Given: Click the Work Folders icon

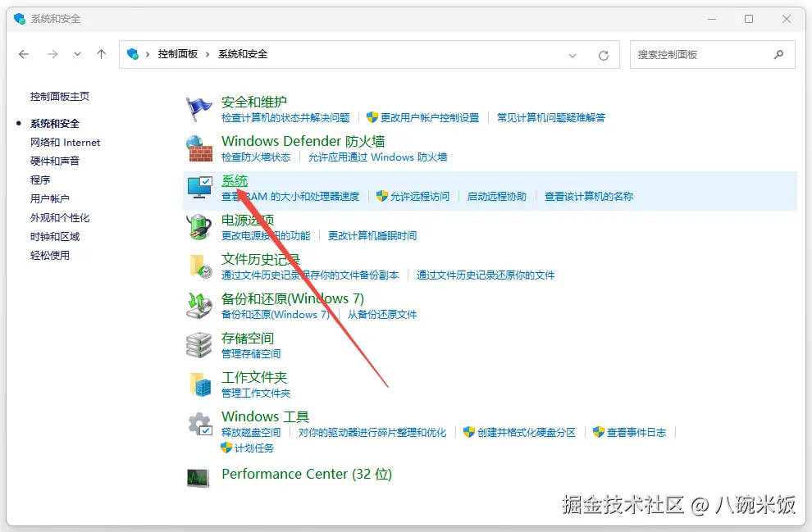Looking at the screenshot, I should (200, 384).
